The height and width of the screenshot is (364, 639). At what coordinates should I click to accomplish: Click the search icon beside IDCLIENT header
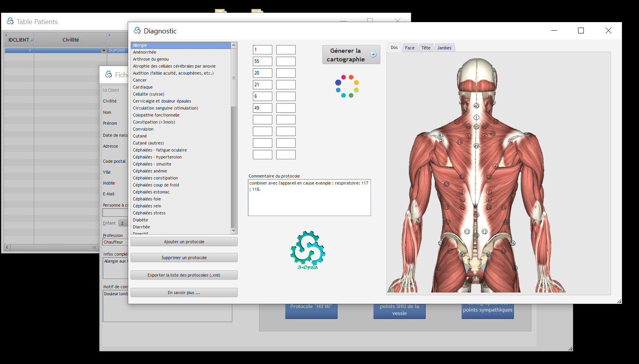click(32, 40)
